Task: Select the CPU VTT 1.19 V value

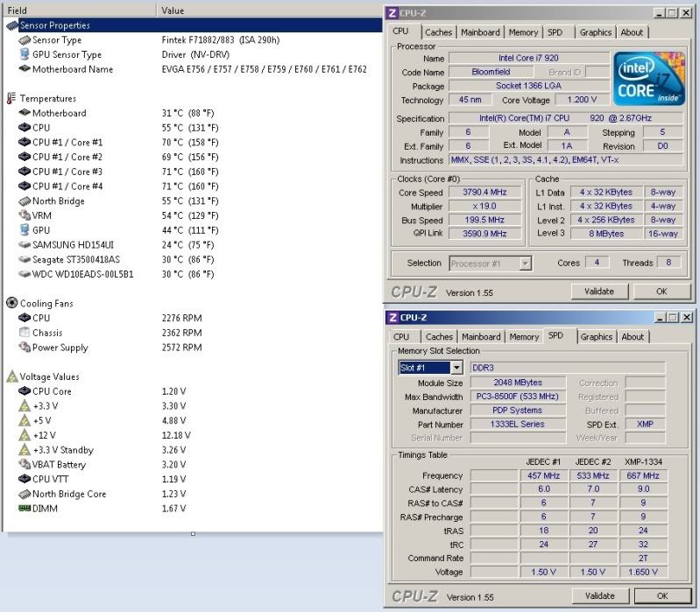Action: [174, 479]
